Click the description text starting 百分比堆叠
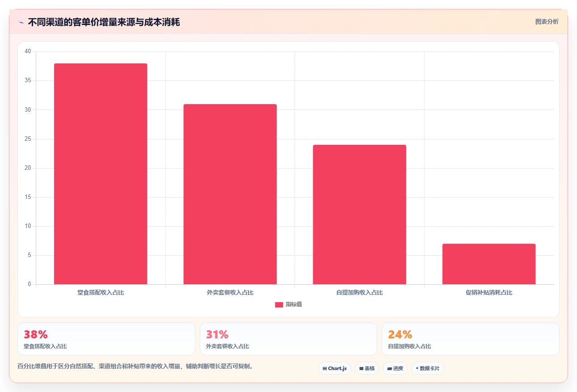Screen dimensions: 577x392 coord(137,367)
